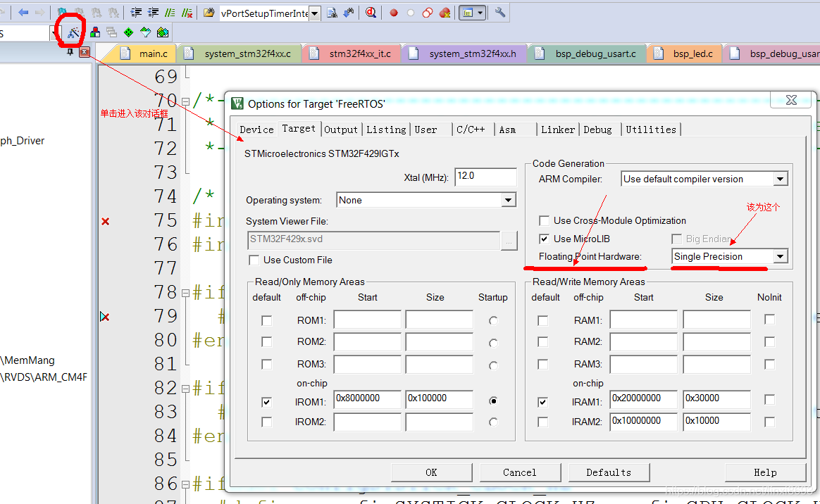Click the Manage Project Items icon

click(94, 32)
